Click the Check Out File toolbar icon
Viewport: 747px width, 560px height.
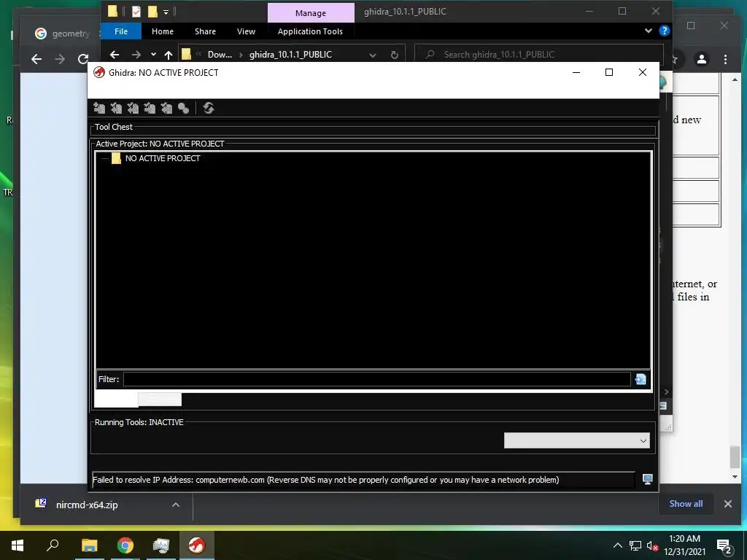(116, 108)
